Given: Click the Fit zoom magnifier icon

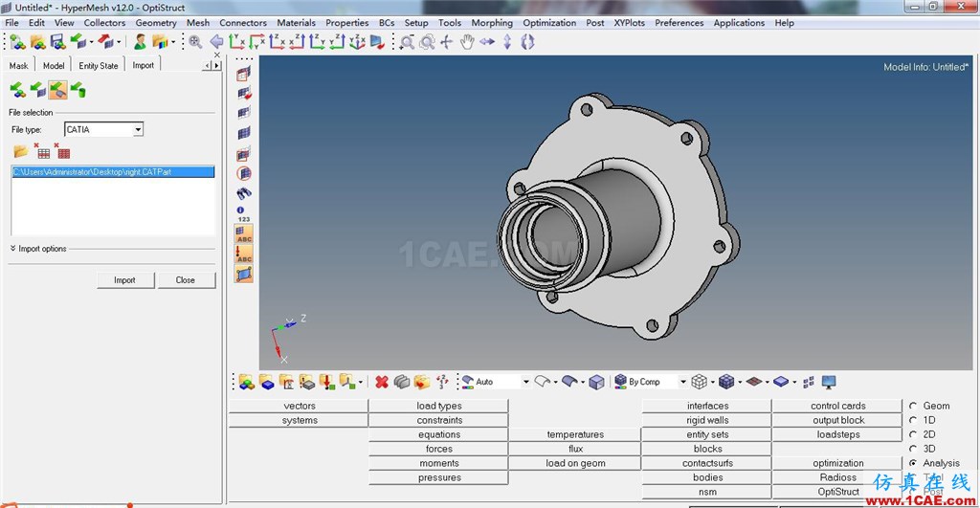Looking at the screenshot, I should 195,42.
